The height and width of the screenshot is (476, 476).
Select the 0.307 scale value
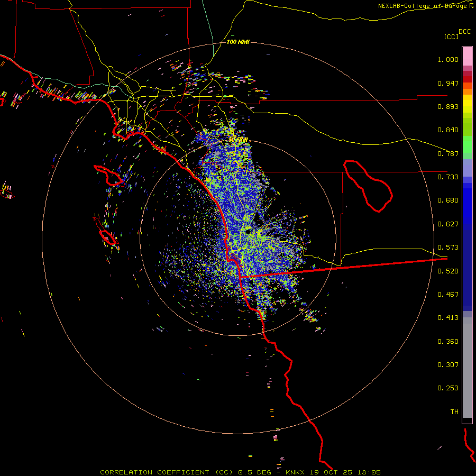(x=448, y=365)
